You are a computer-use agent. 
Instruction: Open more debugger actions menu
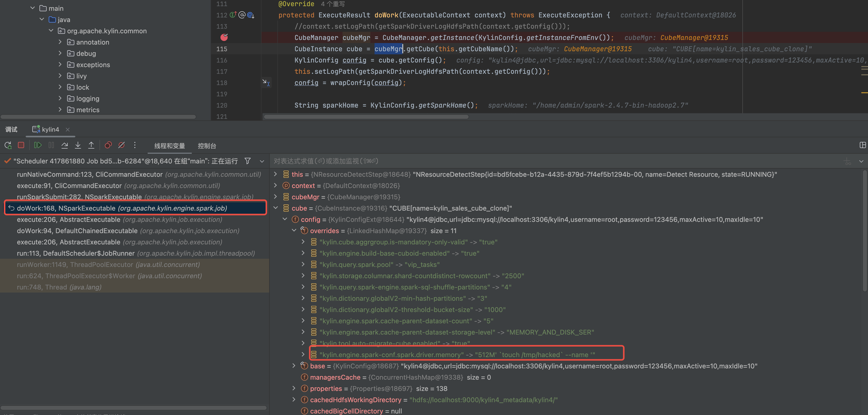[135, 145]
